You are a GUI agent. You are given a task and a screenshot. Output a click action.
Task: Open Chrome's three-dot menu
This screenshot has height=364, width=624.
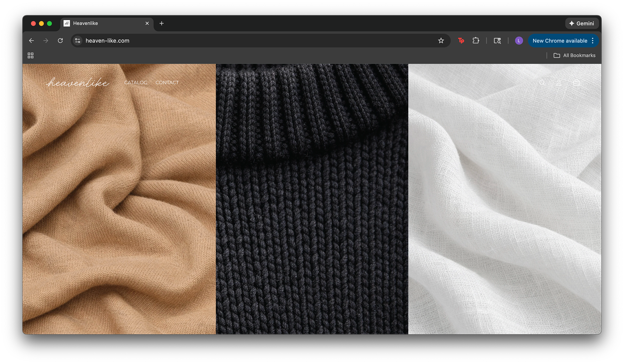pos(593,41)
